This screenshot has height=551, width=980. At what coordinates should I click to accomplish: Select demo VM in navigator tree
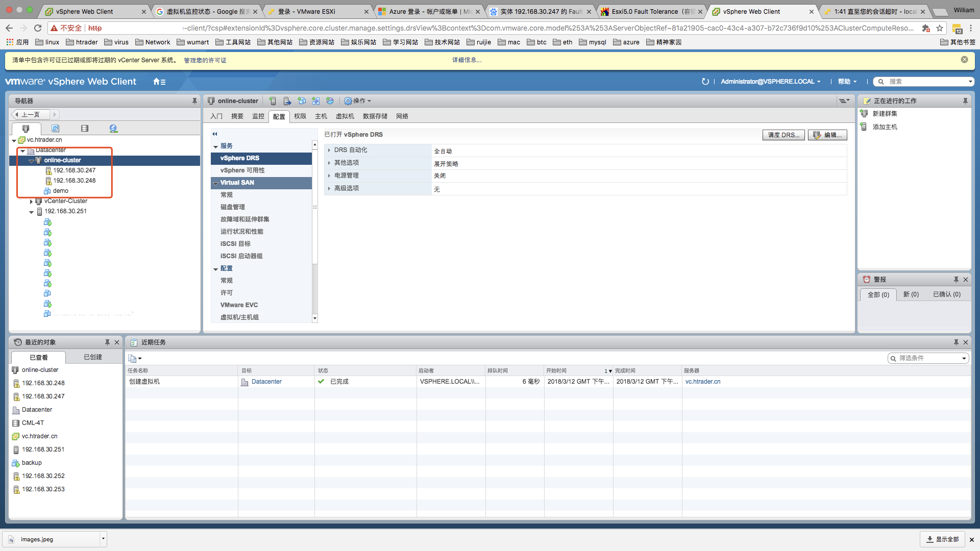coord(60,191)
